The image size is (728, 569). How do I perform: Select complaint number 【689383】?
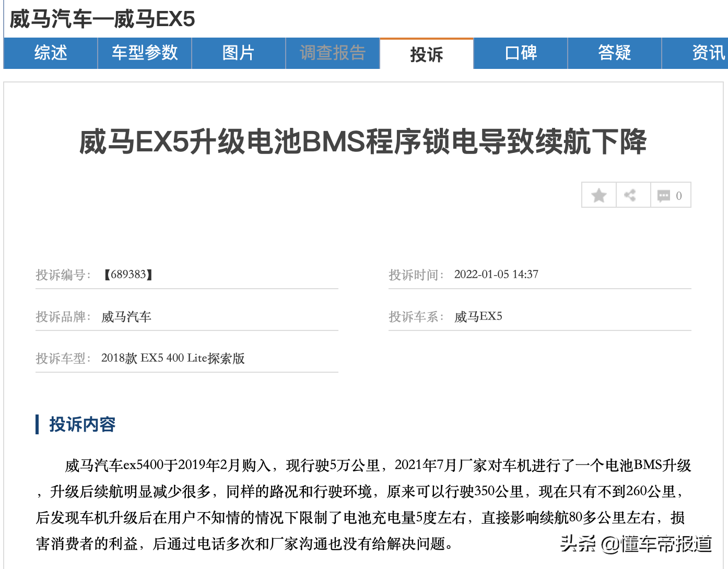tap(128, 275)
